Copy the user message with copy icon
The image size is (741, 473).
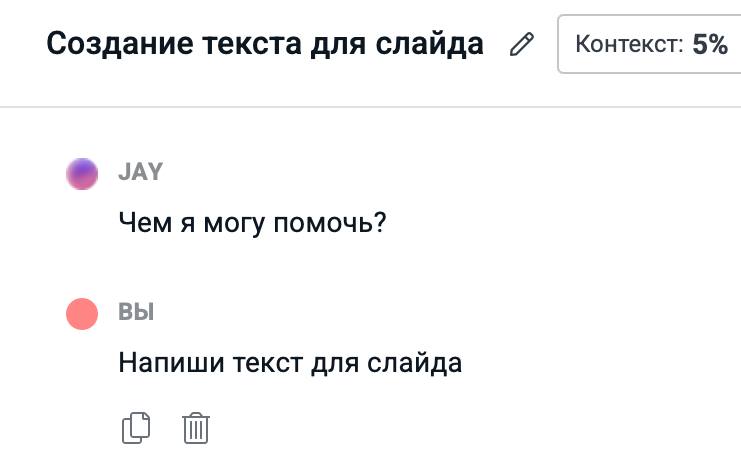(x=135, y=428)
